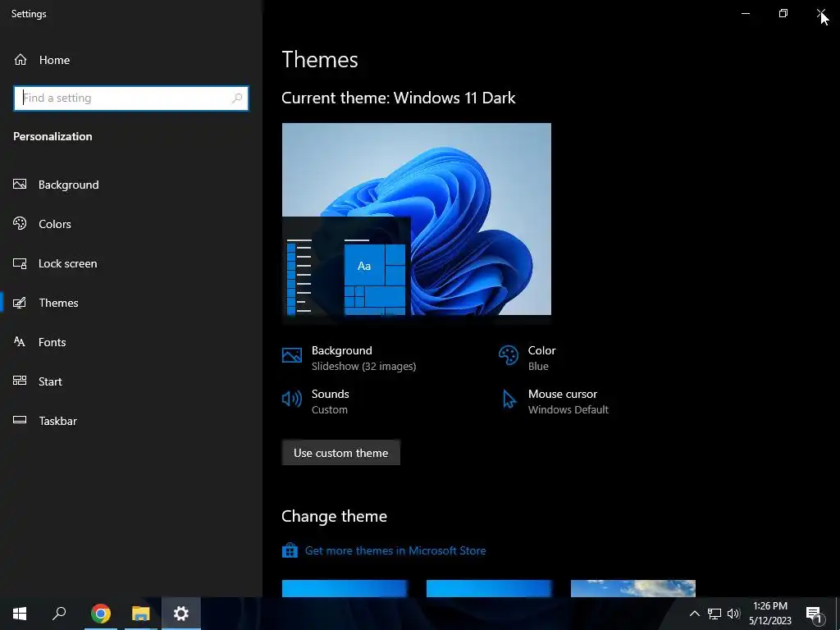The image size is (840, 630).
Task: Select the sky theme thumbnail
Action: tap(633, 588)
